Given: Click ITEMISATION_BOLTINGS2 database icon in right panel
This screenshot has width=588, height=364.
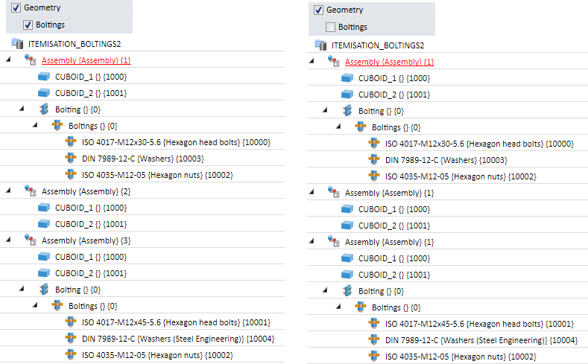Looking at the screenshot, I should pos(320,45).
